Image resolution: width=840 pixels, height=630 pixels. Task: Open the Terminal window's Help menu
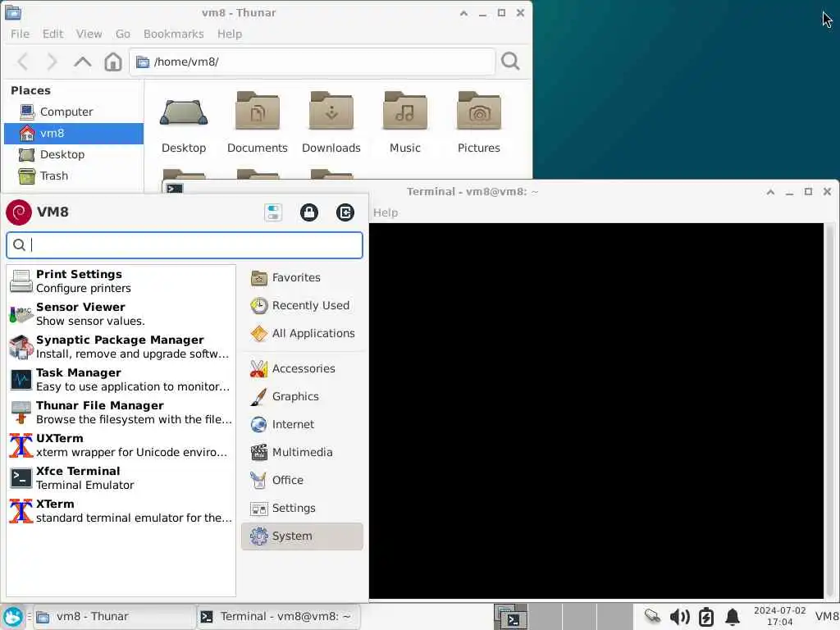(x=386, y=212)
